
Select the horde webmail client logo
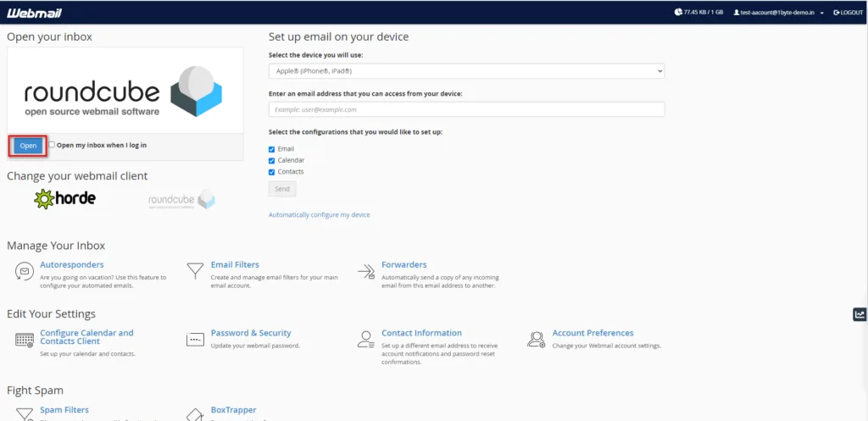(x=64, y=198)
